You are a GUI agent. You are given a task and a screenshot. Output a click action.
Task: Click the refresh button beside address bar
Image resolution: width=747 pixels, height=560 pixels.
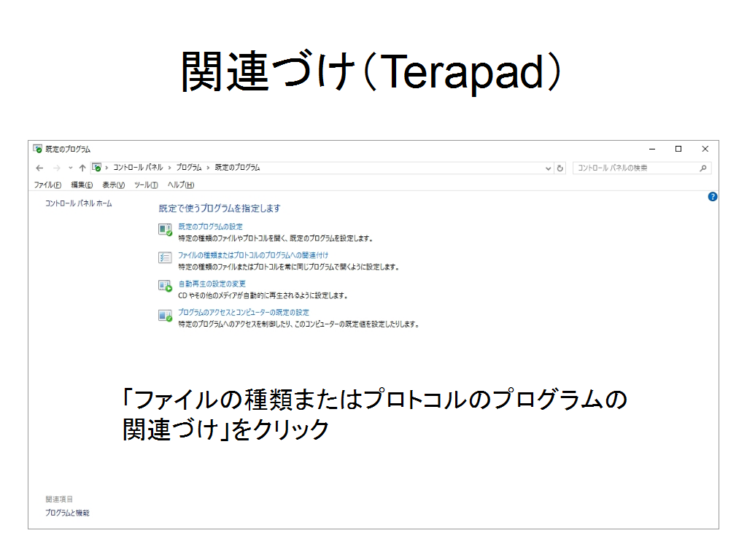560,168
